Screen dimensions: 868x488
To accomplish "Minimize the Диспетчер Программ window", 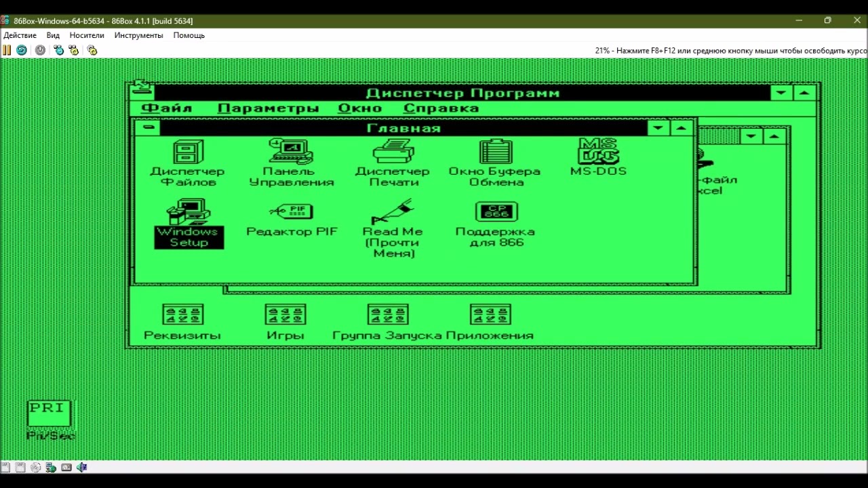I will click(x=781, y=93).
